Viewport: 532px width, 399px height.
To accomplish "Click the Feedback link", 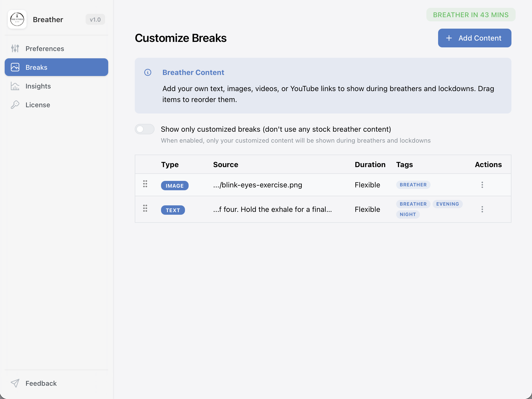I will click(41, 383).
